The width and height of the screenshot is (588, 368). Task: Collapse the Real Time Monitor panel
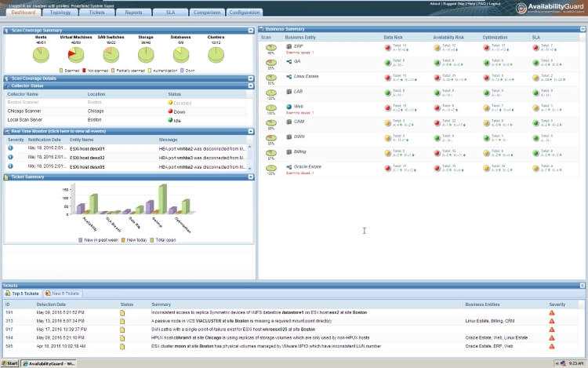tap(251, 131)
